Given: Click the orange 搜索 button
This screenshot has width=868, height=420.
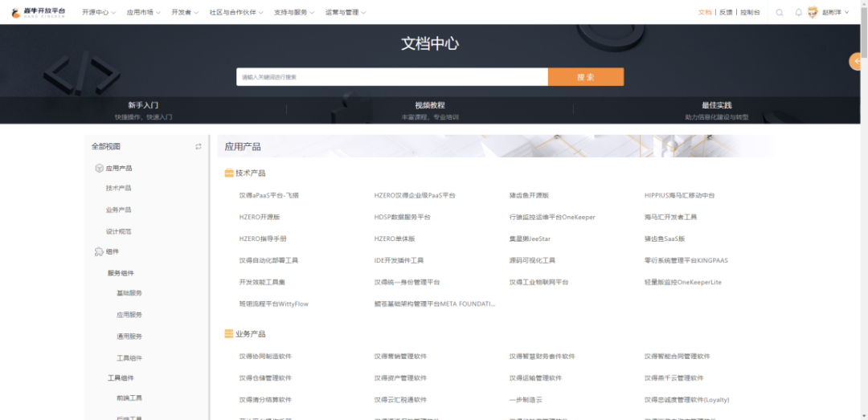Looking at the screenshot, I should (586, 77).
